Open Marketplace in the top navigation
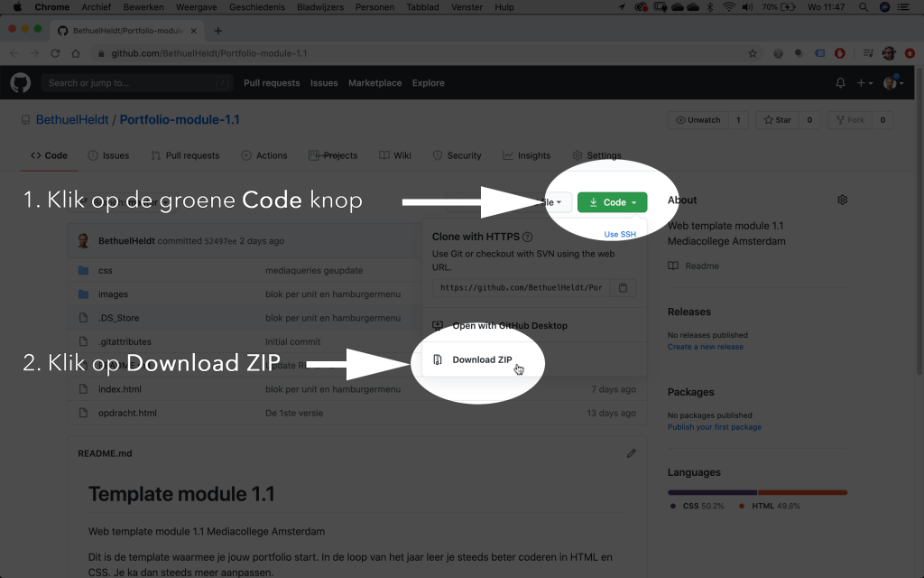 point(374,83)
